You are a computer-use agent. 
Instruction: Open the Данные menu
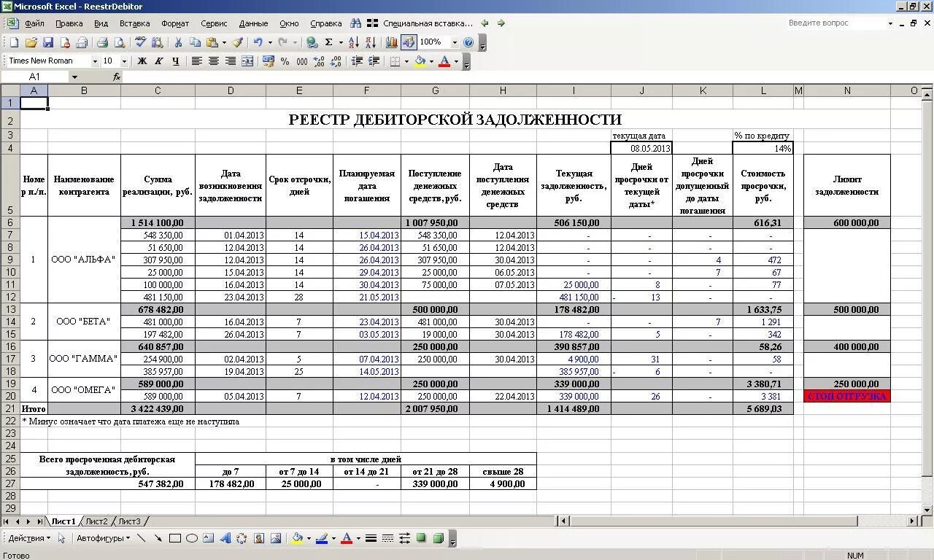pos(253,23)
